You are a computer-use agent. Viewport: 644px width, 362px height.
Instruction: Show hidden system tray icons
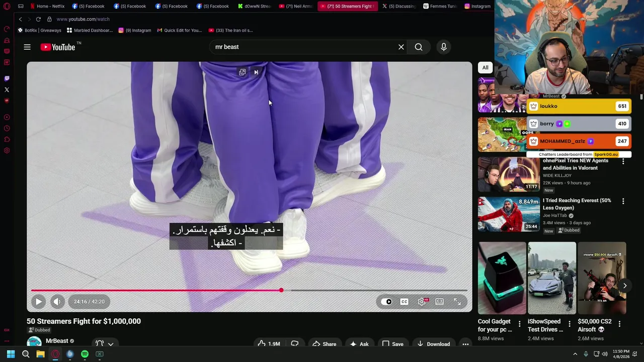[575, 354]
